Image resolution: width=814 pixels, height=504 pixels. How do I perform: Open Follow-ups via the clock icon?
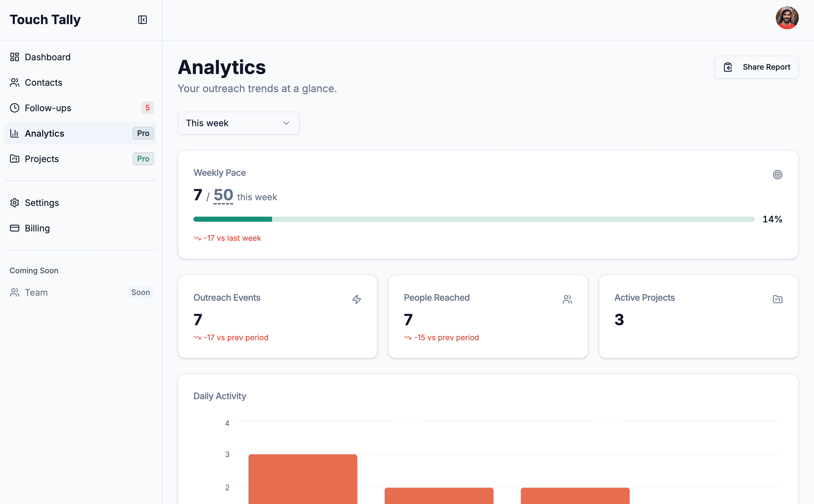tap(14, 108)
